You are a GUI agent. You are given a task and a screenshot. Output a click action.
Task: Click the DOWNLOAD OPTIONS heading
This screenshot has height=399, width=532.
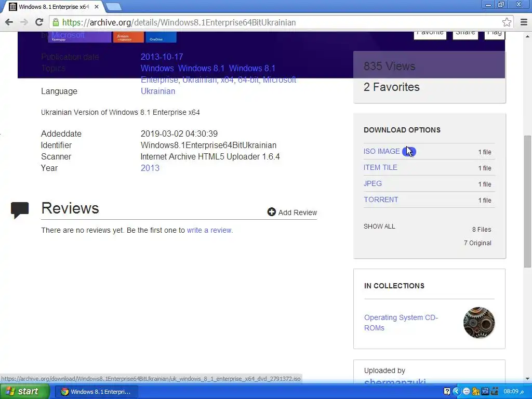click(x=402, y=130)
